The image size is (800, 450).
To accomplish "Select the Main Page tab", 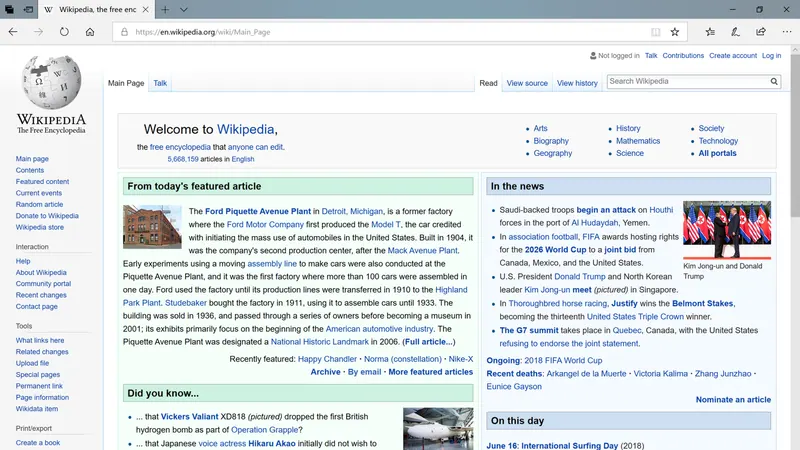I will [126, 83].
